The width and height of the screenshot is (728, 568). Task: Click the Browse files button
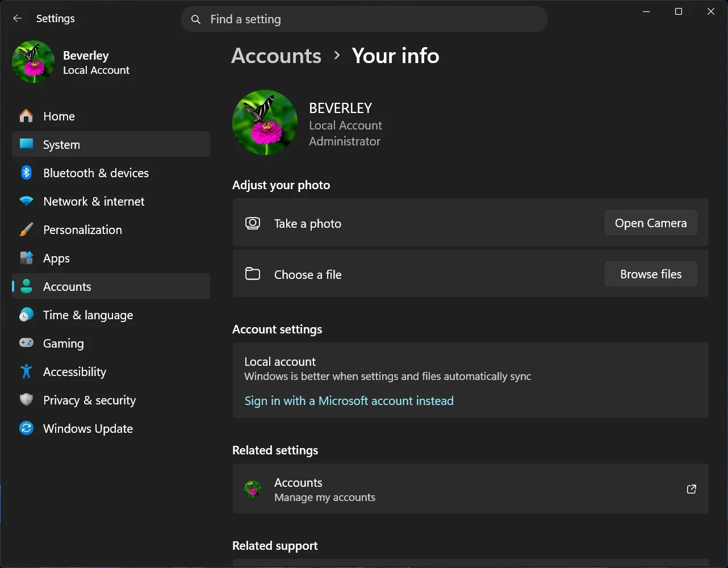pos(651,274)
